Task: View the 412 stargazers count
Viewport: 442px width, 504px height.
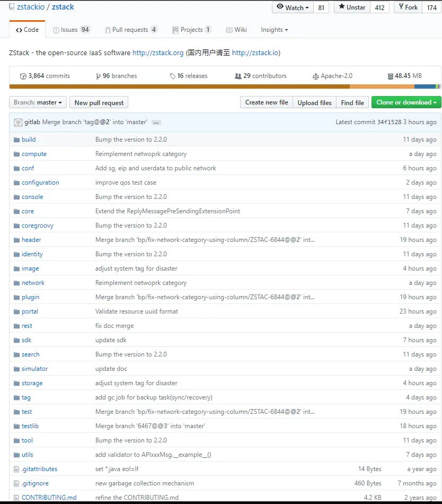Action: [380, 7]
